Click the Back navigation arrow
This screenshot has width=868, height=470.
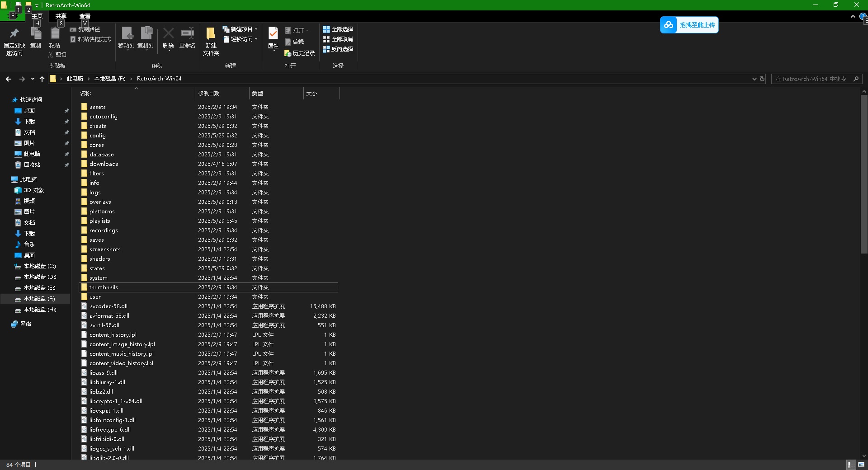[9, 79]
